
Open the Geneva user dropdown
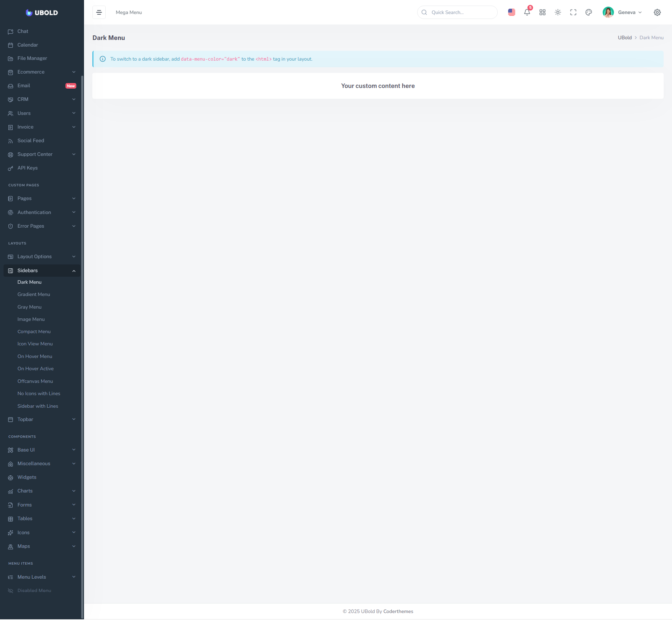click(630, 12)
